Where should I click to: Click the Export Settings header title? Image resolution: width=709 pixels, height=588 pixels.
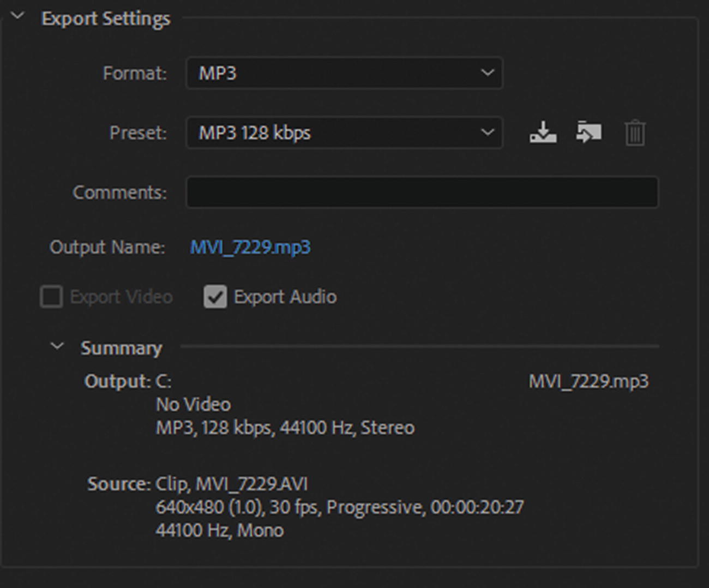pyautogui.click(x=106, y=19)
